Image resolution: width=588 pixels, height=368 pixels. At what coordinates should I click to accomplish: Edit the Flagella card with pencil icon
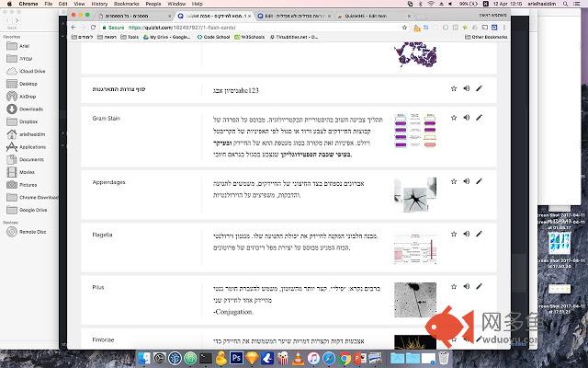[x=479, y=234]
